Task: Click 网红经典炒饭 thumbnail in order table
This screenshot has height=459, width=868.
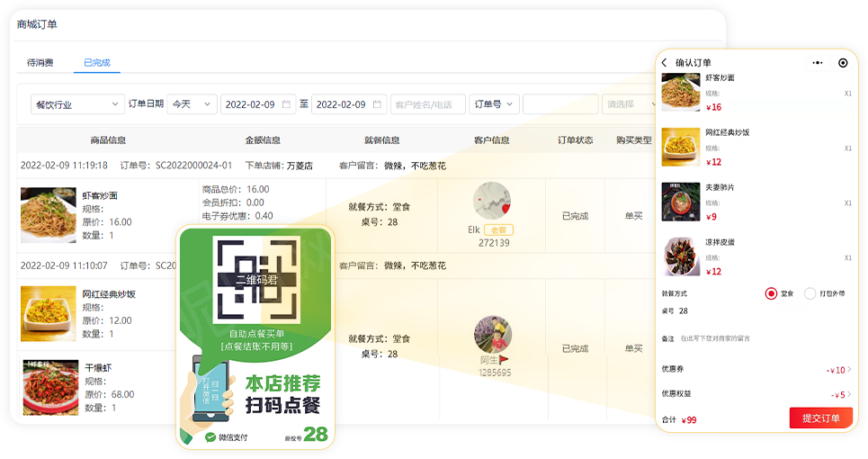Action: coord(49,313)
